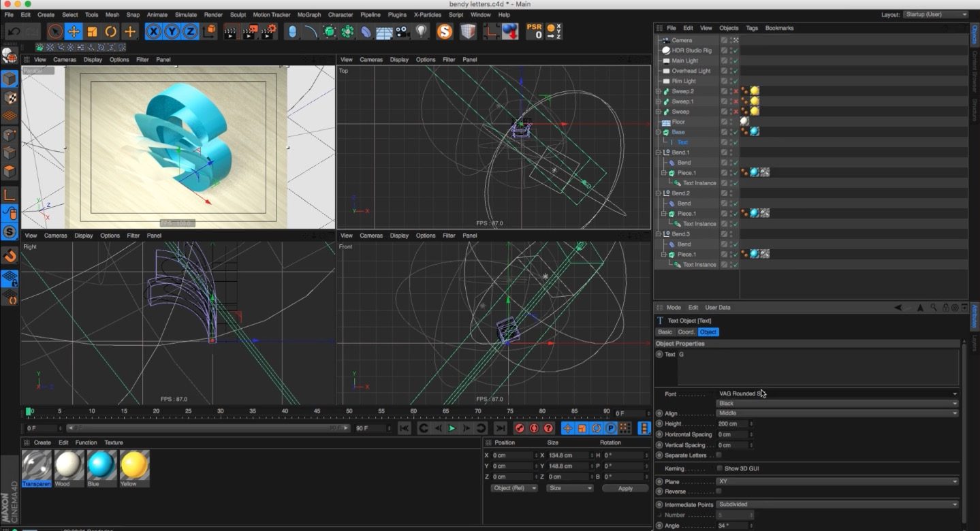Play the animation forward
The image size is (980, 531).
click(452, 428)
